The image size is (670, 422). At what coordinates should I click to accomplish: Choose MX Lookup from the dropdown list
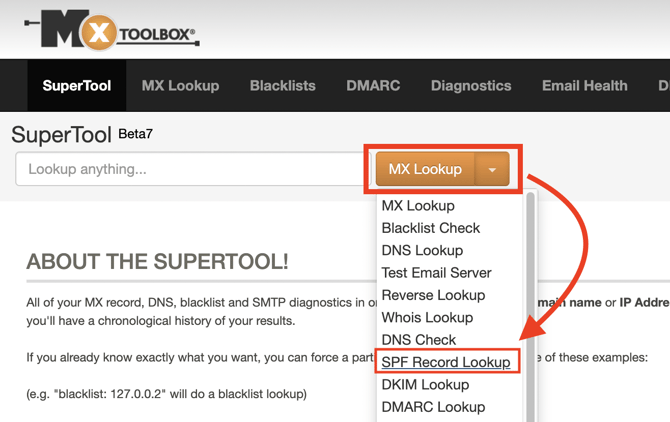coord(418,206)
